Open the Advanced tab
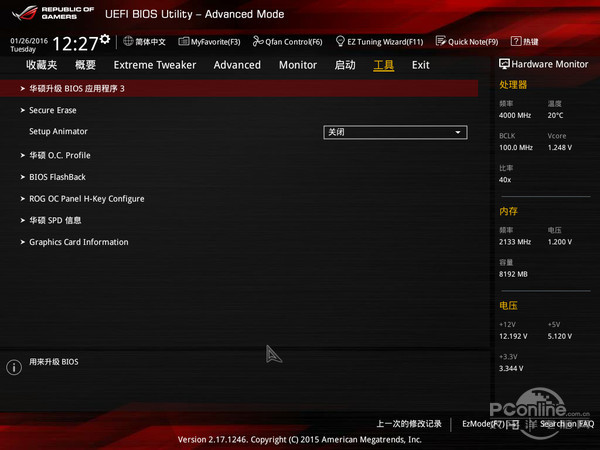600x450 pixels. (237, 65)
